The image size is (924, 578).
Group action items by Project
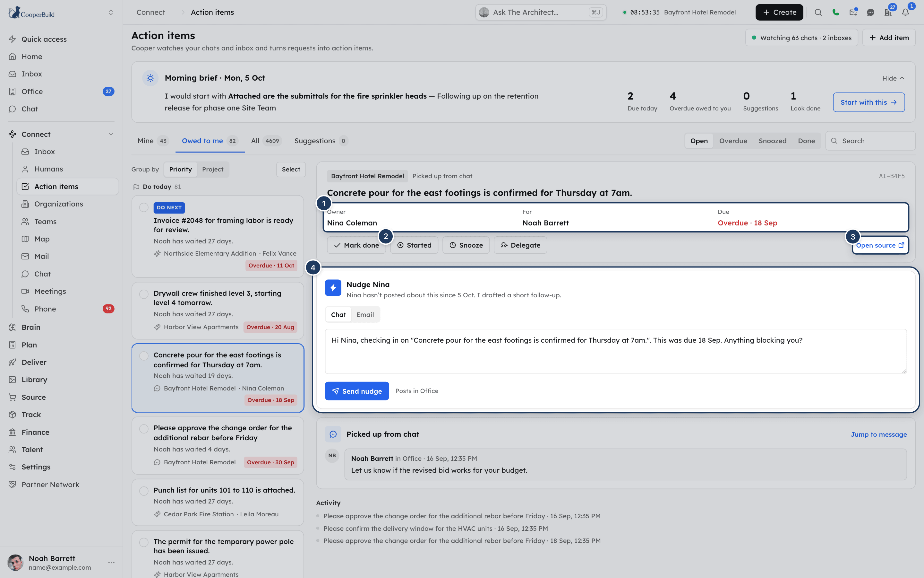pos(213,169)
